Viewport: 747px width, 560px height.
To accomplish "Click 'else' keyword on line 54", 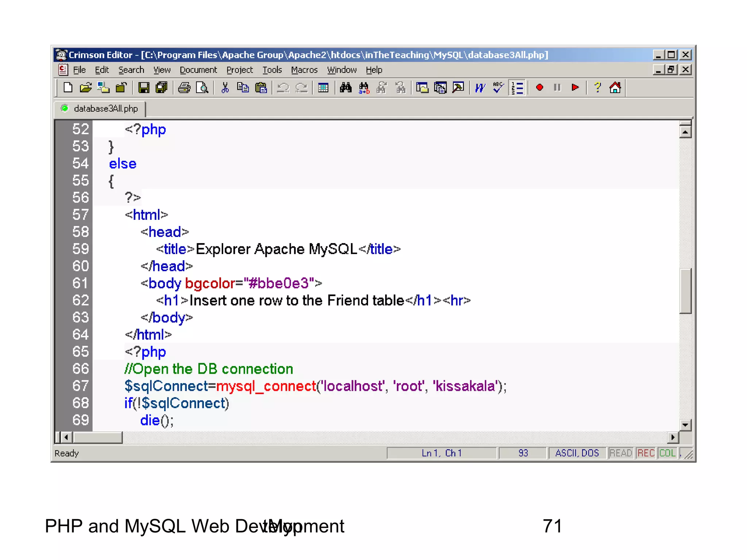I will (x=123, y=164).
